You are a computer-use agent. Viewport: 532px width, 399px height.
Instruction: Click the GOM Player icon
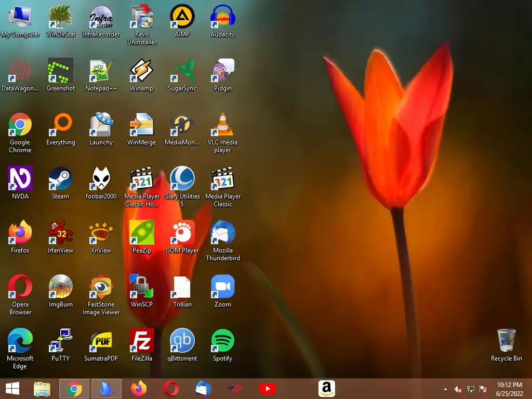182,237
